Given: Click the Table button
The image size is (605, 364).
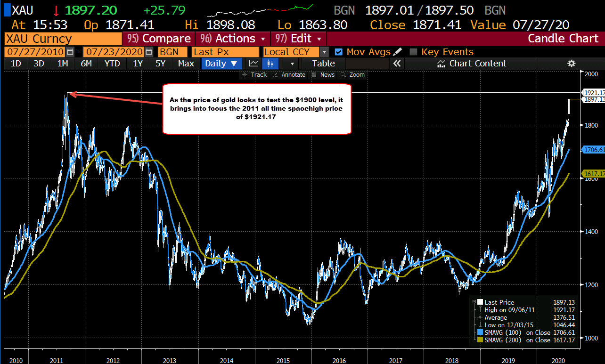Looking at the screenshot, I should pos(323,64).
